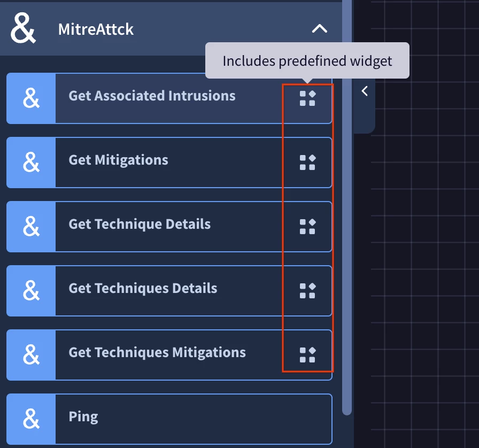Click widget icon on Get Mitigations
This screenshot has width=479, height=448.
click(x=307, y=163)
